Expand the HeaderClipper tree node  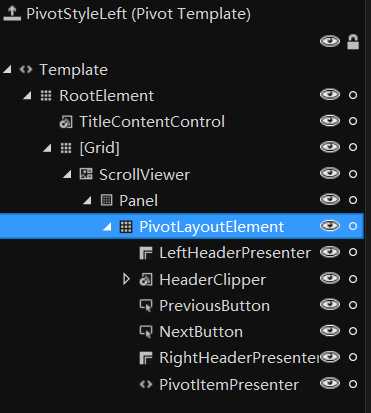coord(126,279)
